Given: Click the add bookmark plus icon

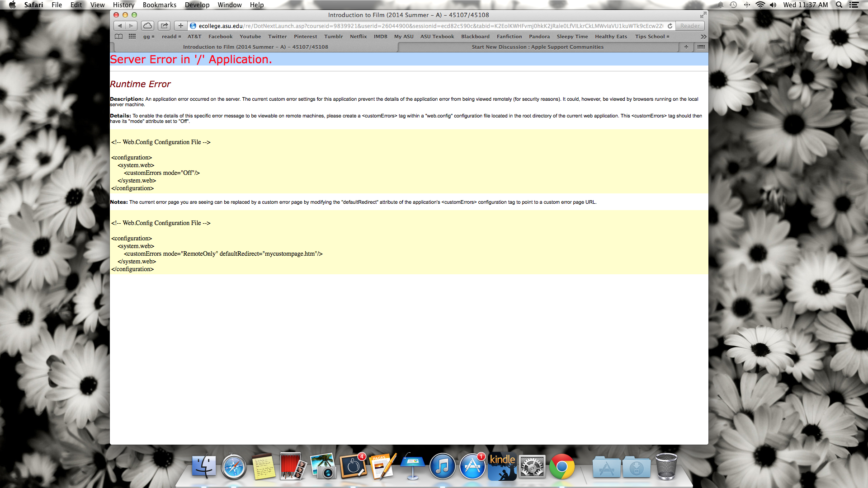Looking at the screenshot, I should pos(180,26).
